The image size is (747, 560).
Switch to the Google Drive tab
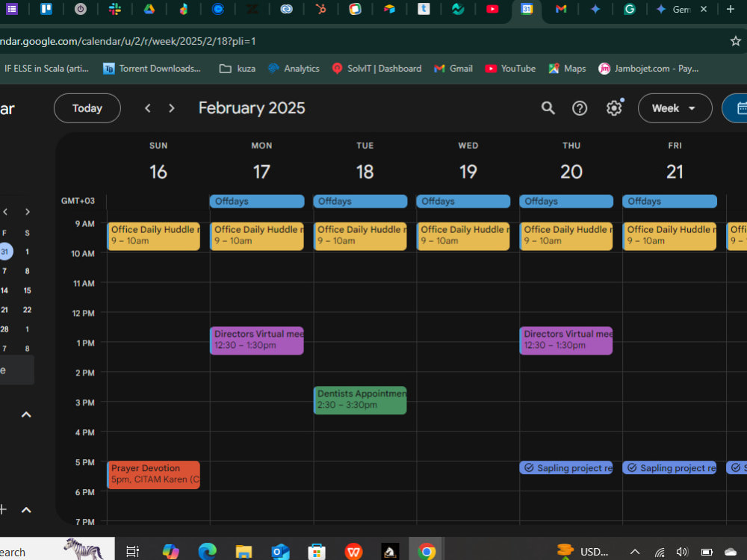(149, 9)
